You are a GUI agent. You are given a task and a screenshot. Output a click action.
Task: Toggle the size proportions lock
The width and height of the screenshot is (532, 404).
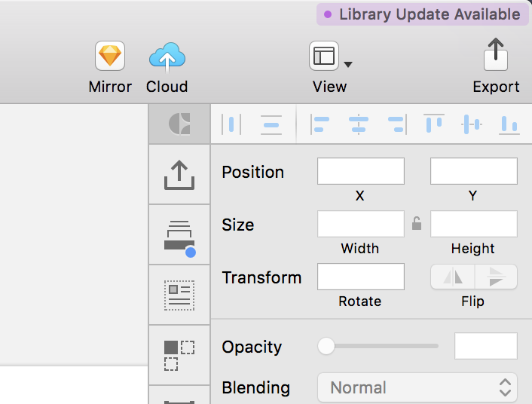[x=417, y=223]
